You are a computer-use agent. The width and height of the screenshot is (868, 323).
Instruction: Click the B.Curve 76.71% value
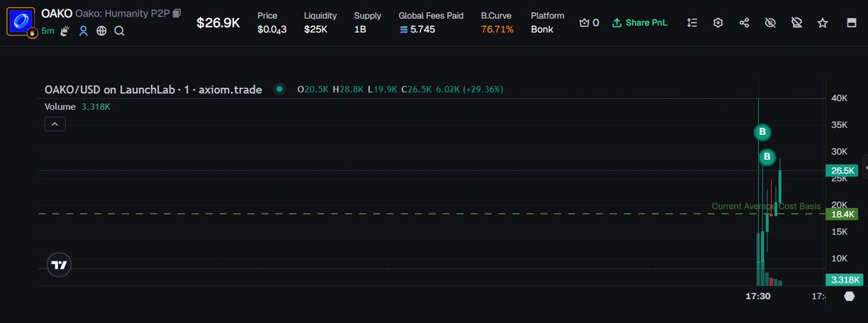(498, 30)
